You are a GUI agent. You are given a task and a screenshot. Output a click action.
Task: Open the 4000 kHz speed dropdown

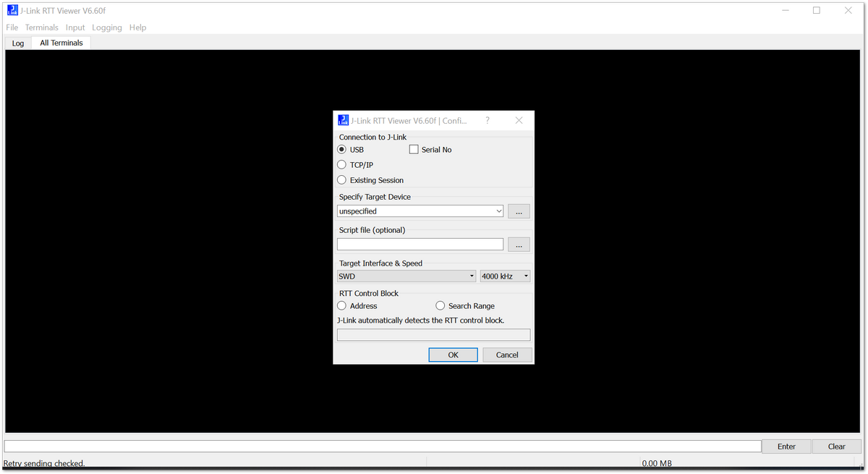(x=505, y=276)
